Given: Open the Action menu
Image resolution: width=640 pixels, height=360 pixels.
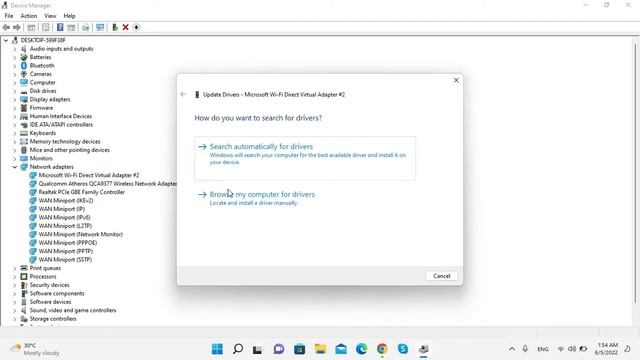Looking at the screenshot, I should point(29,16).
